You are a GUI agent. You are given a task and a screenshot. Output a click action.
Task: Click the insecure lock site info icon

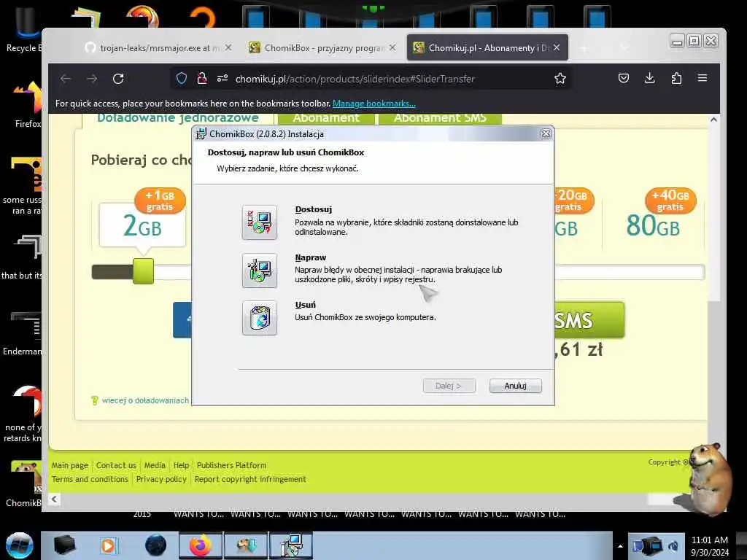coord(202,79)
